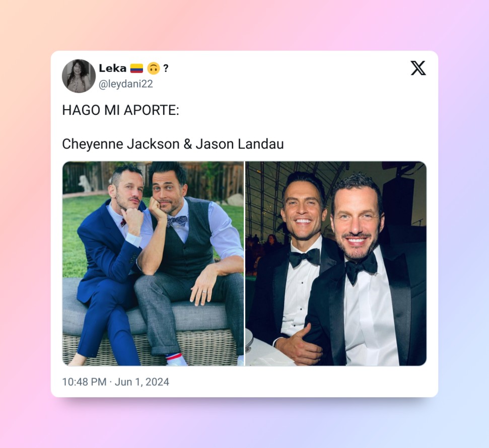Click the ring on the hand in left photo
Image resolution: width=489 pixels, height=448 pixels.
204,292
